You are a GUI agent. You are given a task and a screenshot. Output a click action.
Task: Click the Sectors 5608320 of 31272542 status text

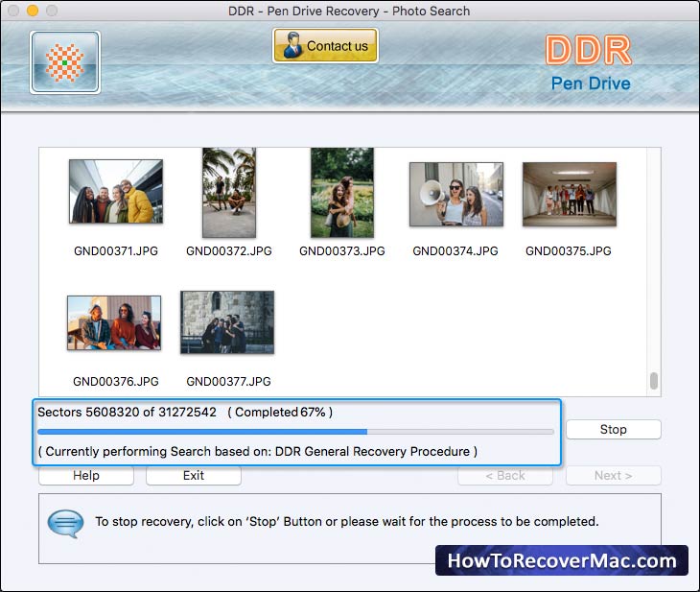coord(127,412)
